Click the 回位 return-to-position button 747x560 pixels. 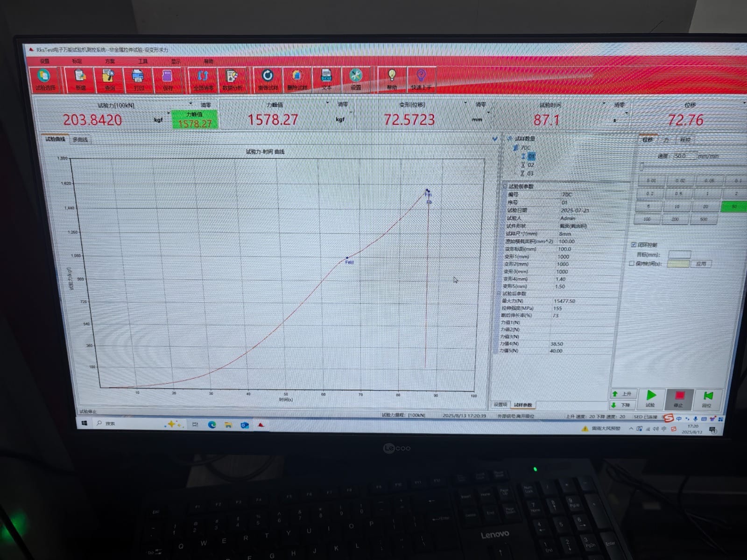click(708, 399)
